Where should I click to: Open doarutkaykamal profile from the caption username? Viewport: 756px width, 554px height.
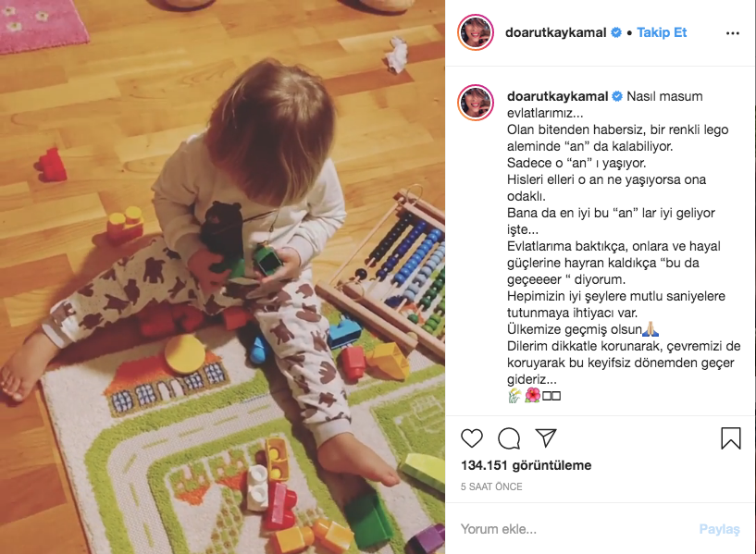(557, 96)
